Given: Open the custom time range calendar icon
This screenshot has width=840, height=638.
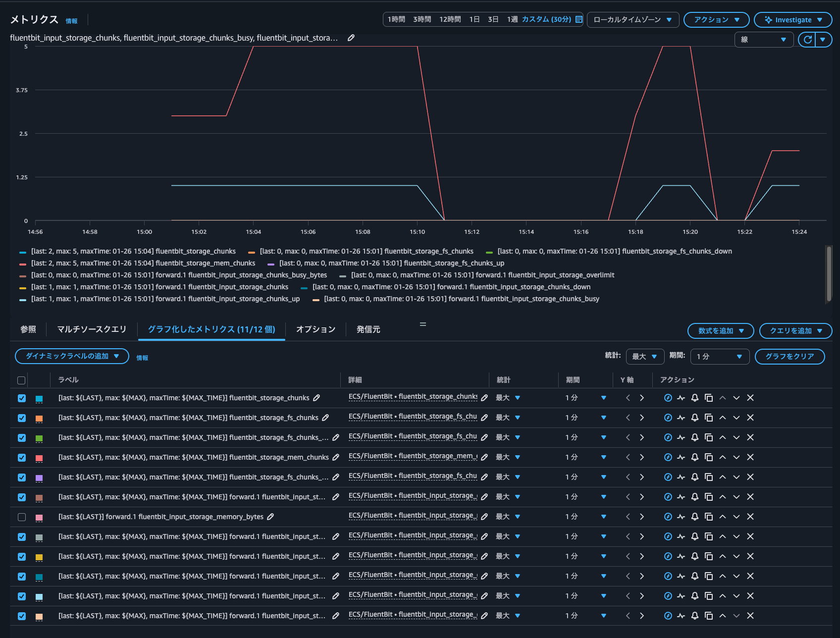Looking at the screenshot, I should tap(578, 19).
